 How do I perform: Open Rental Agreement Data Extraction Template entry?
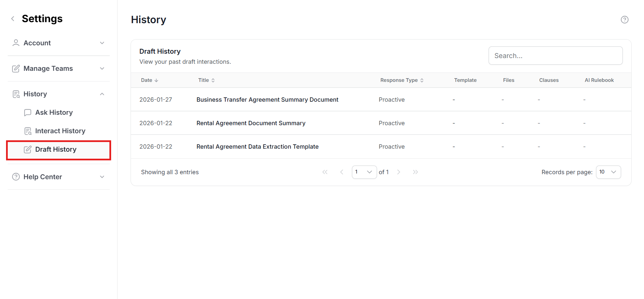click(x=257, y=147)
